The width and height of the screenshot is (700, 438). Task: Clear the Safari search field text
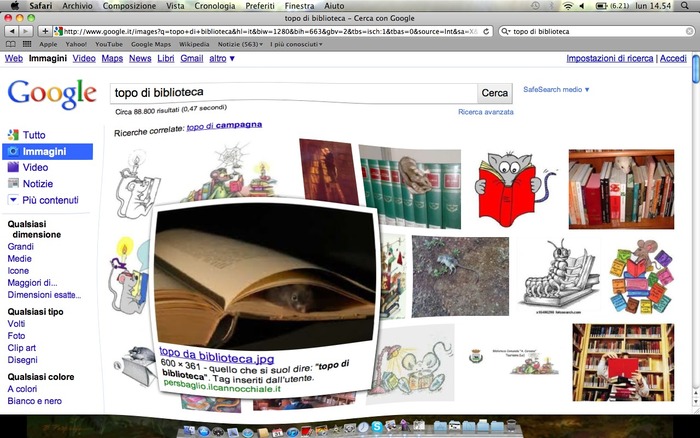click(689, 31)
